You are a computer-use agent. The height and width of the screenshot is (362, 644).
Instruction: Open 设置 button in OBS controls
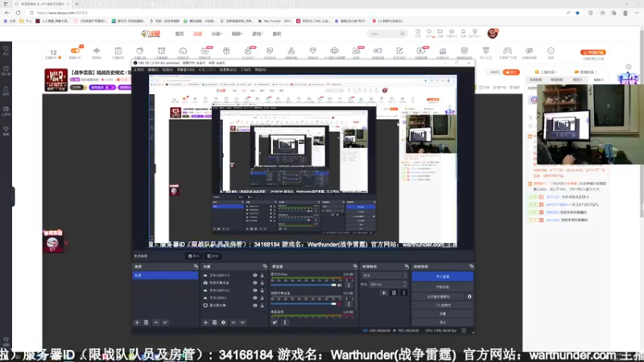(x=442, y=314)
